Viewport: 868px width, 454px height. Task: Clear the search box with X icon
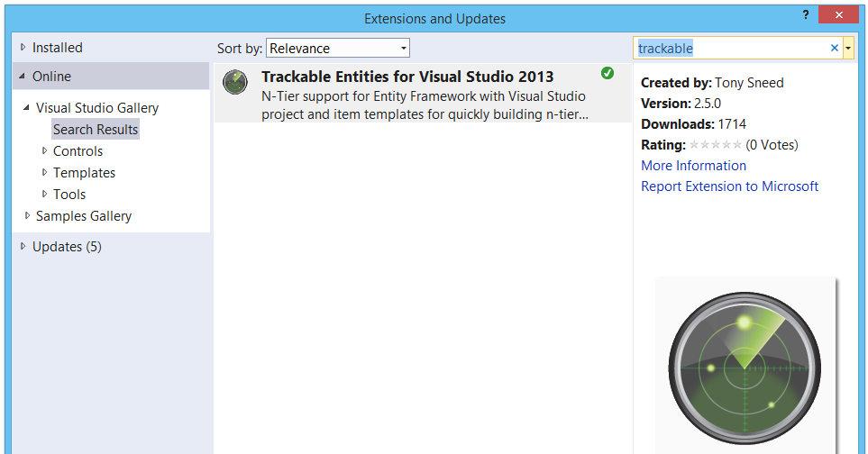click(x=835, y=48)
